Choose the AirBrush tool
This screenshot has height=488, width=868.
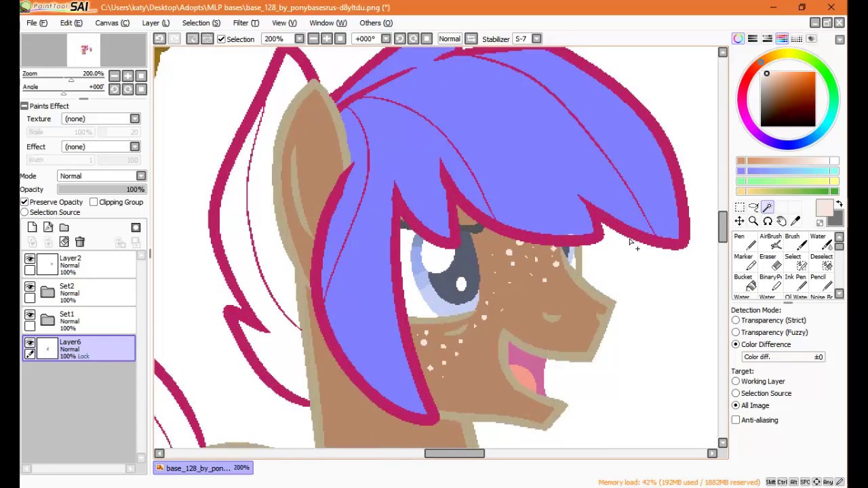pos(770,242)
